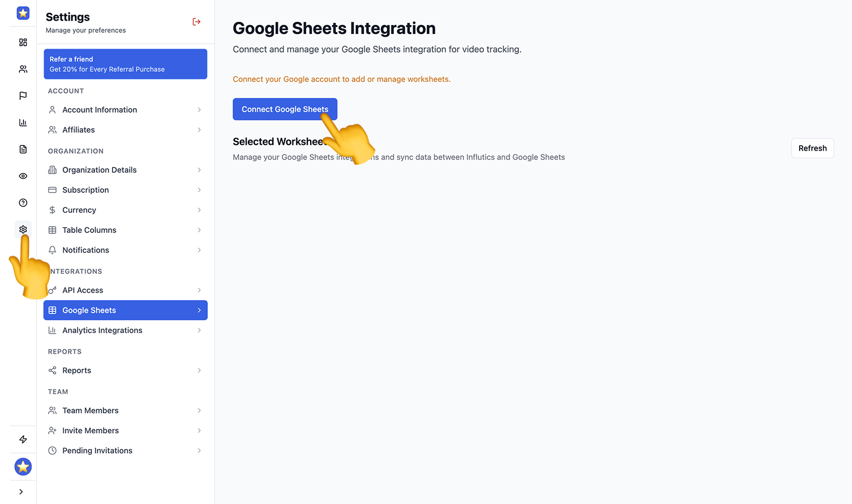Open the eye icon in left rail

click(x=23, y=176)
